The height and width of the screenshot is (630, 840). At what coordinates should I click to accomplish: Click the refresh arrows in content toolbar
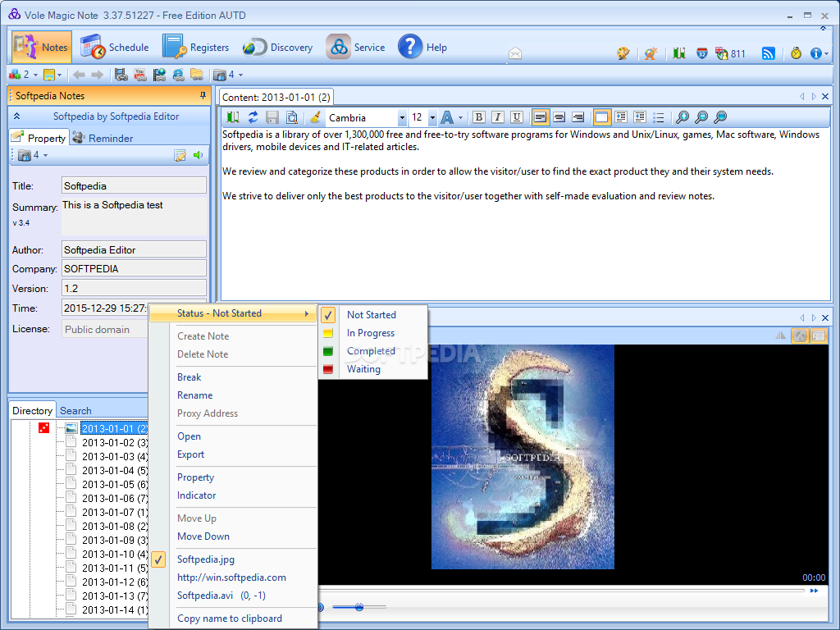(x=253, y=116)
